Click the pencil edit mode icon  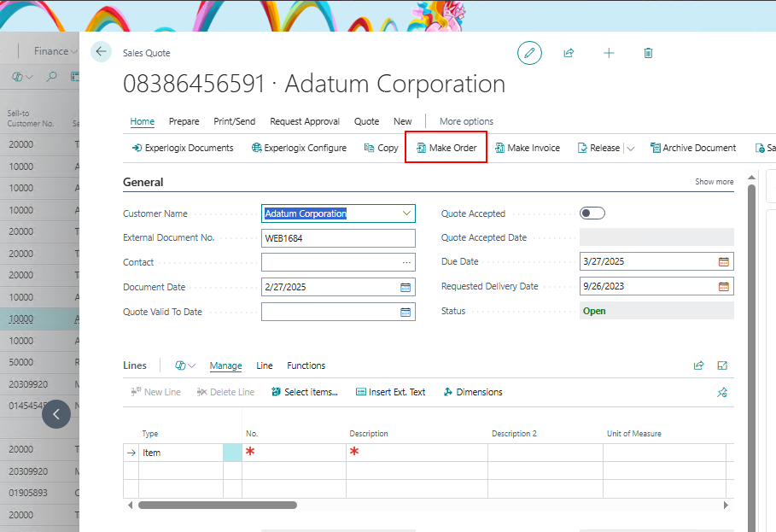[529, 53]
